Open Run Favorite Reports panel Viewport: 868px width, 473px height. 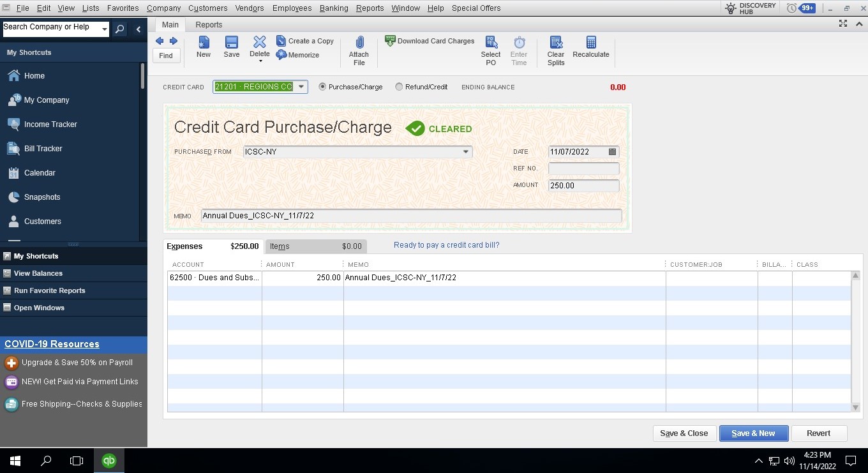(x=73, y=290)
